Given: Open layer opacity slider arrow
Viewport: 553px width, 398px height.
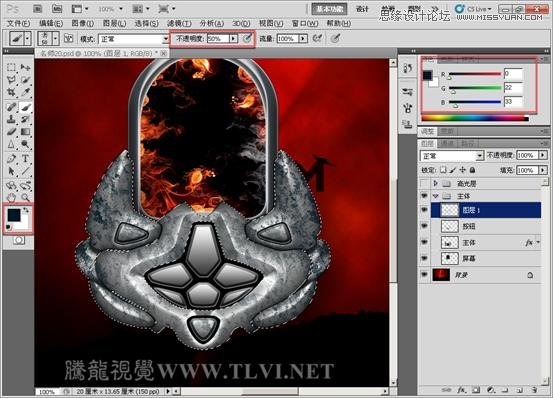Looking at the screenshot, I should (x=543, y=155).
